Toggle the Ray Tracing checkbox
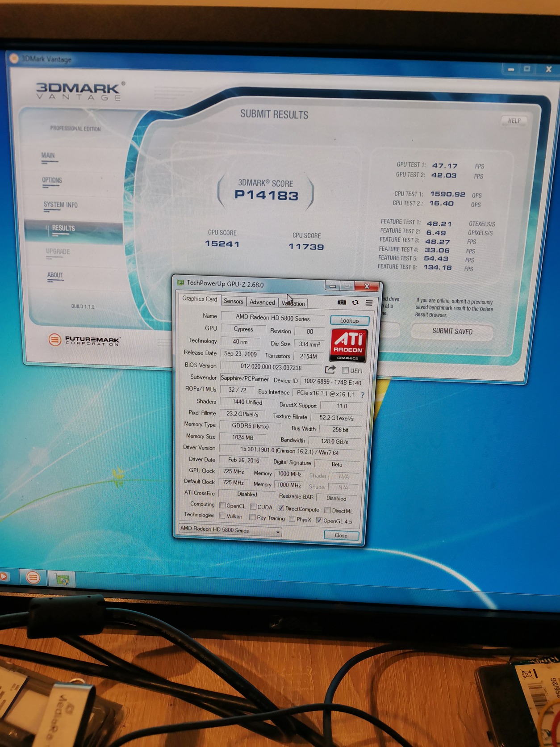Viewport: 560px width, 747px height. point(252,517)
